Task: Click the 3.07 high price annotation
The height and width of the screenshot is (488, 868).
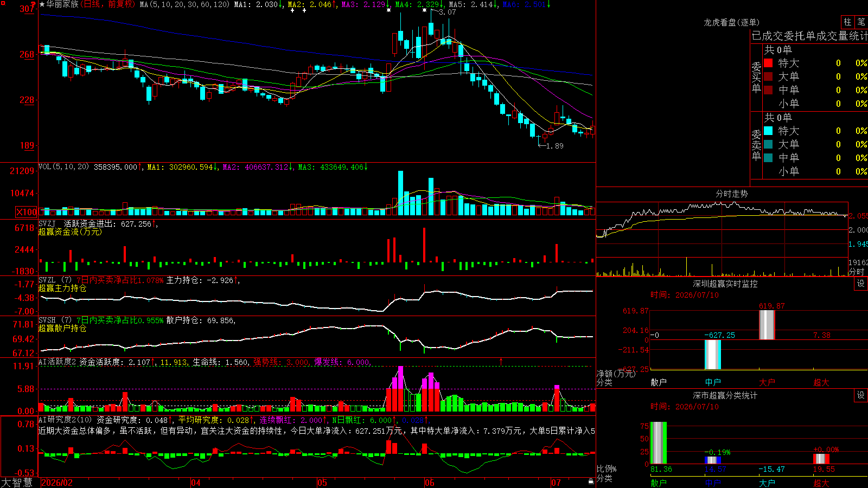Action: 448,12
